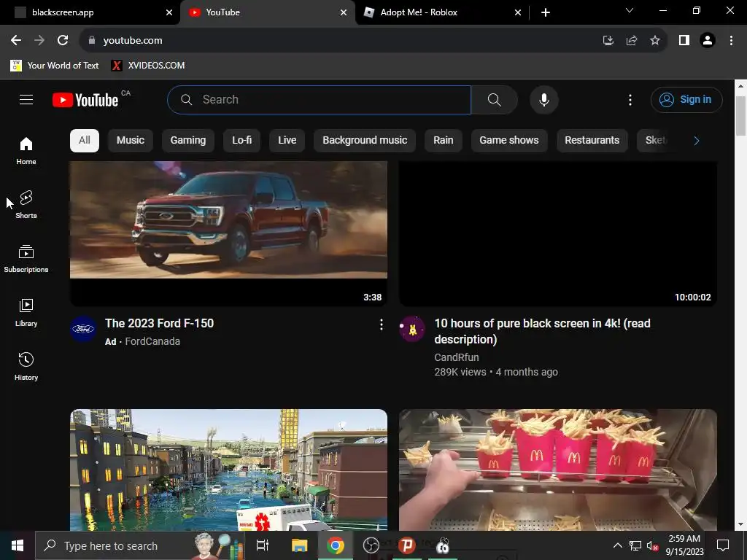Choose the Rain chip
The width and height of the screenshot is (747, 560).
pyautogui.click(x=443, y=141)
